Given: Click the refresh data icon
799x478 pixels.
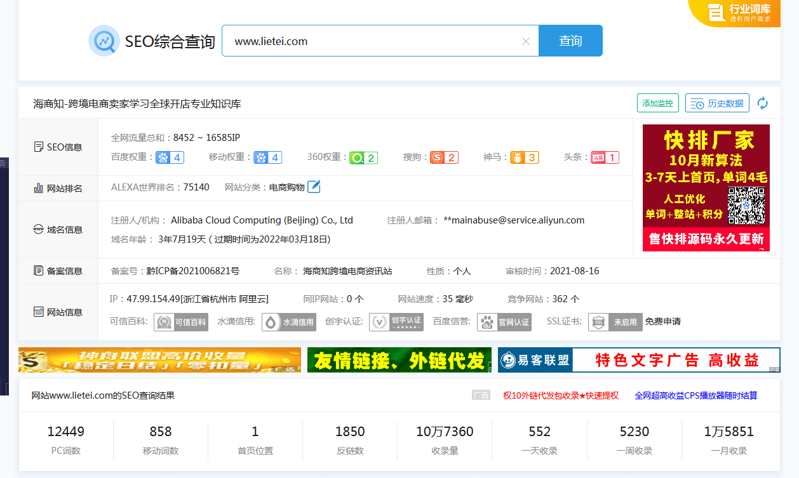Looking at the screenshot, I should 762,103.
